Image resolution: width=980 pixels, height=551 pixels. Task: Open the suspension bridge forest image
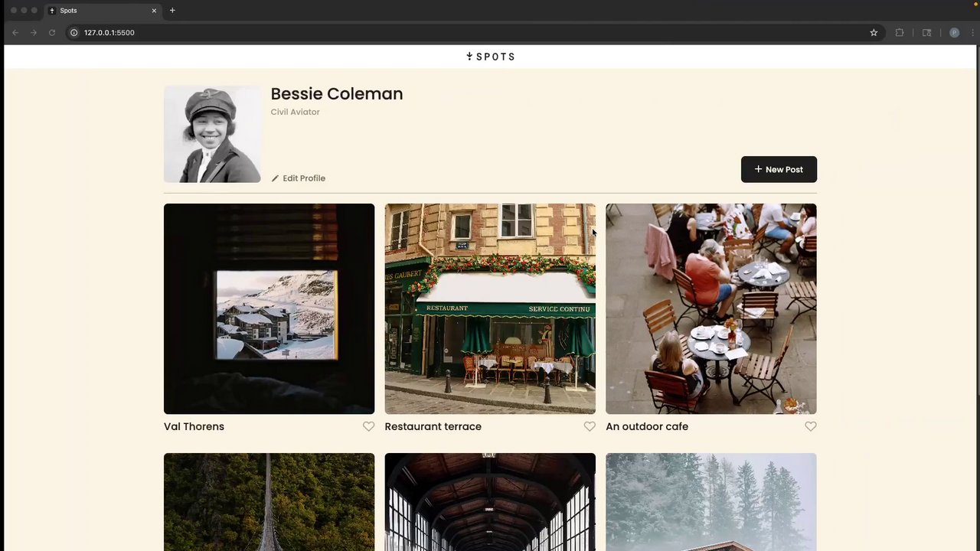click(x=269, y=502)
